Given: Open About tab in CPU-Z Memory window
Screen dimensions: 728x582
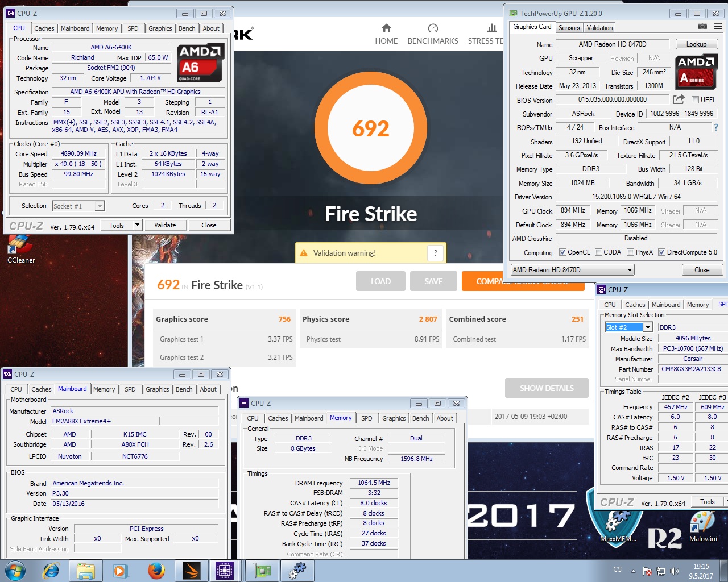Looking at the screenshot, I should (445, 418).
